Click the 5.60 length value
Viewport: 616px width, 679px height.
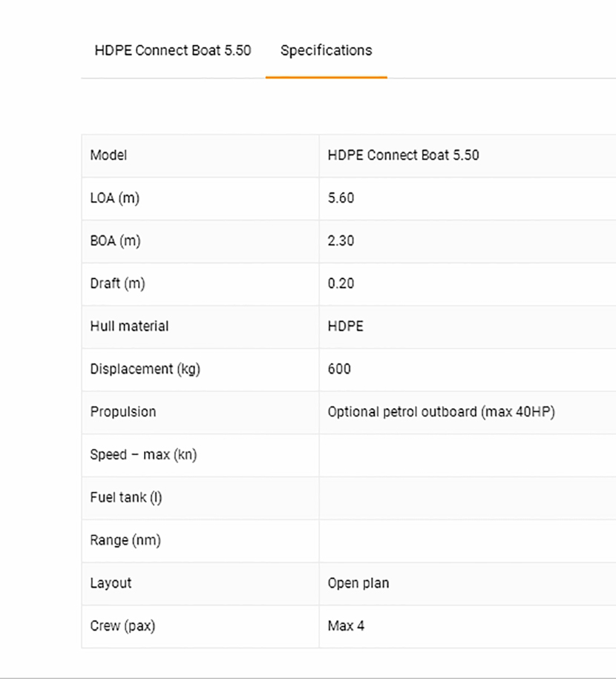[341, 198]
